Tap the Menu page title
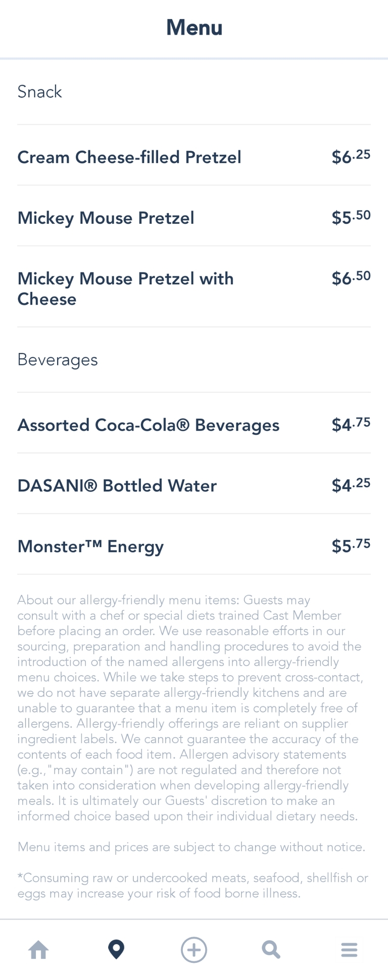The height and width of the screenshot is (980, 388). coord(194,27)
